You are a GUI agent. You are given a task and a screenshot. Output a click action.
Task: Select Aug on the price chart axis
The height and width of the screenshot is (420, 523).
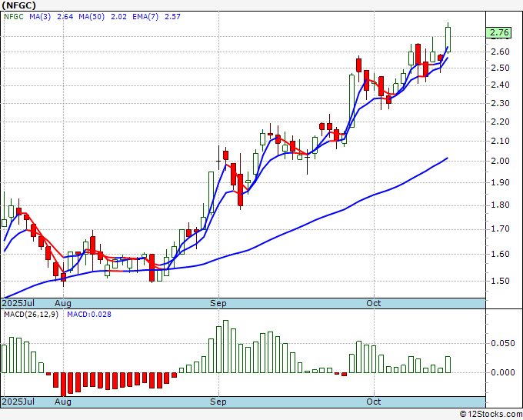click(x=63, y=303)
